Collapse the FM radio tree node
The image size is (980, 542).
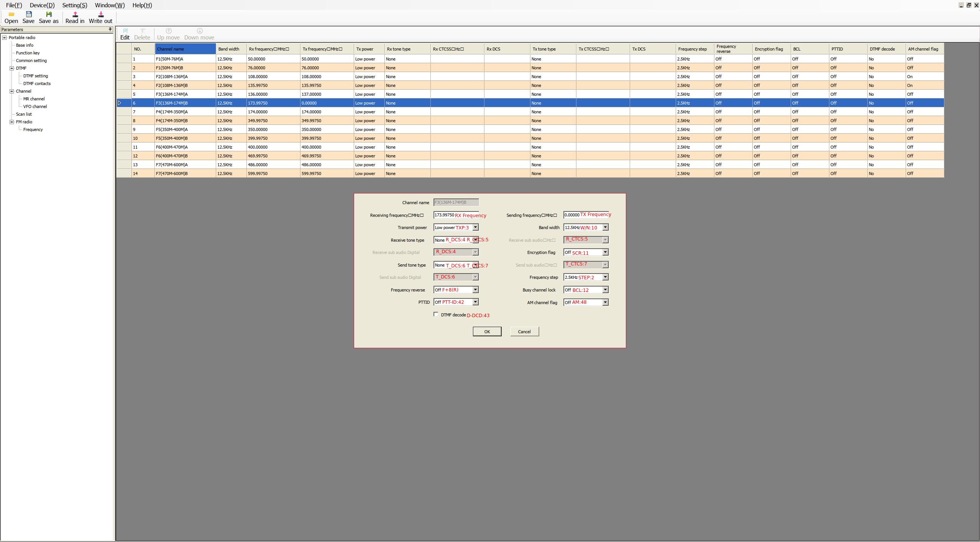[x=12, y=122]
